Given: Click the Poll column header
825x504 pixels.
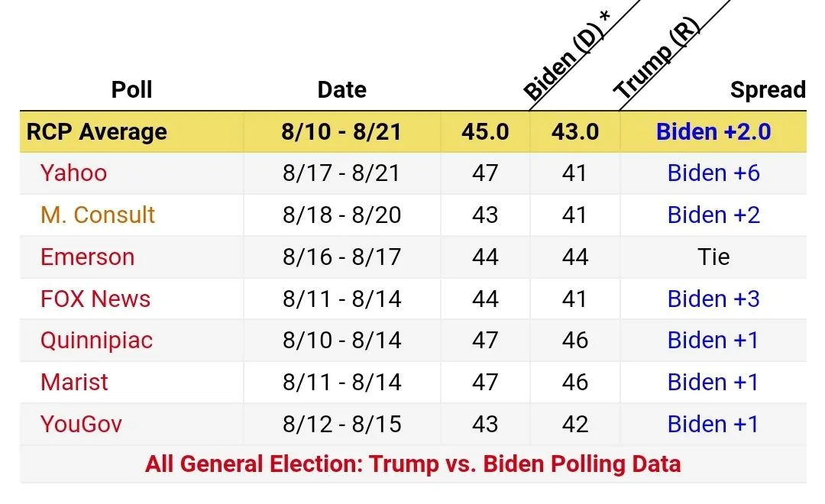Looking at the screenshot, I should [132, 89].
